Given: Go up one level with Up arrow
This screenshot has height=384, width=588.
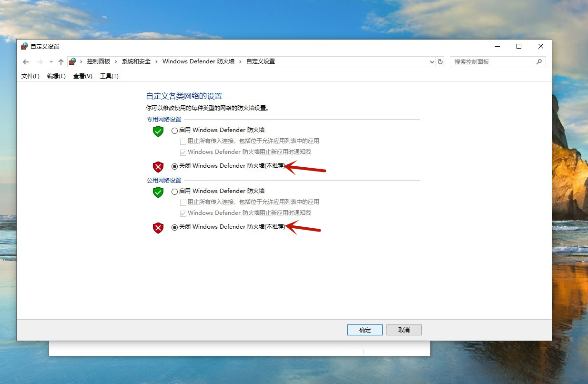Looking at the screenshot, I should click(x=61, y=62).
